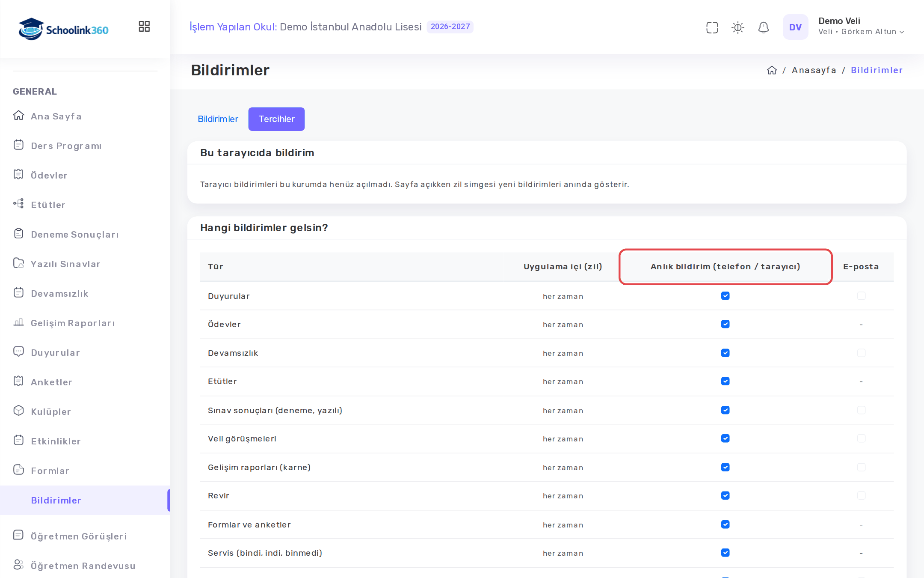Screen dimensions: 924x578
Task: Click the 'Formlar ve anketler' row label
Action: (x=249, y=524)
